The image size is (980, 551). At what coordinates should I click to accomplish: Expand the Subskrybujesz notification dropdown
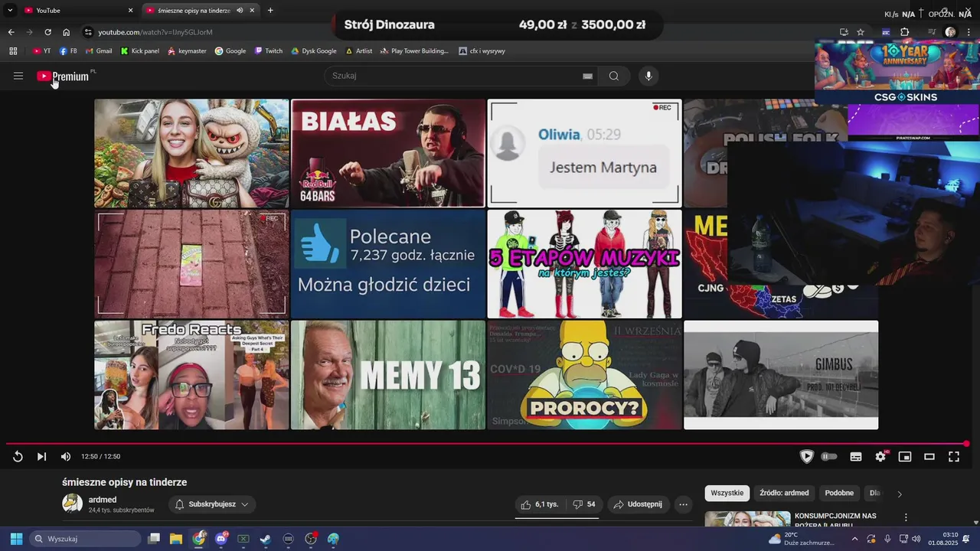tap(211, 504)
